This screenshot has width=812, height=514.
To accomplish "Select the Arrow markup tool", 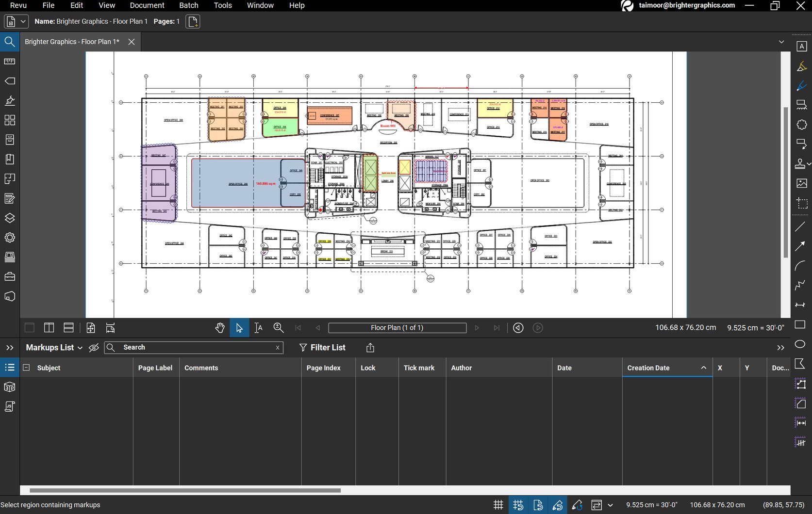I will (x=801, y=246).
